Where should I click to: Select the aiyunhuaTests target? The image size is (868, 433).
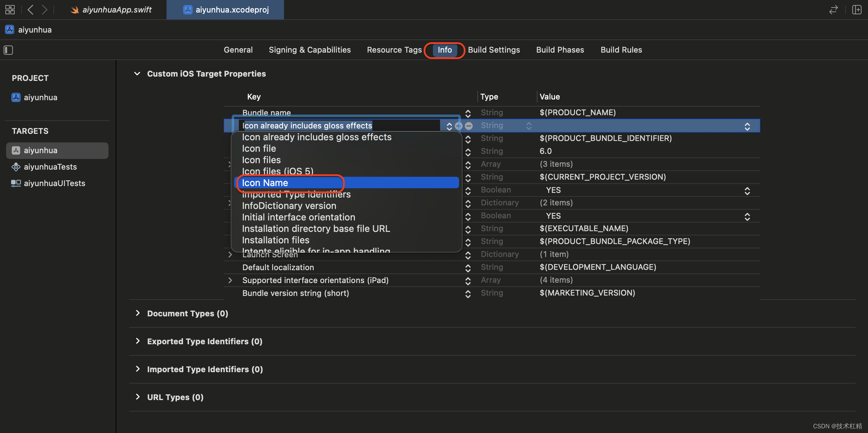[x=44, y=167]
